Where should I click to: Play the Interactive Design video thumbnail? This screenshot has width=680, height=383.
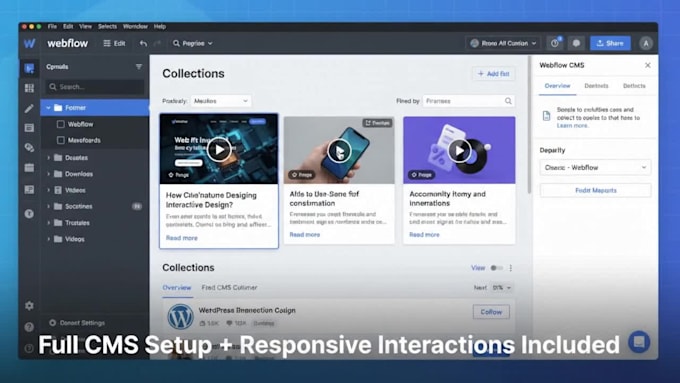pyautogui.click(x=219, y=149)
